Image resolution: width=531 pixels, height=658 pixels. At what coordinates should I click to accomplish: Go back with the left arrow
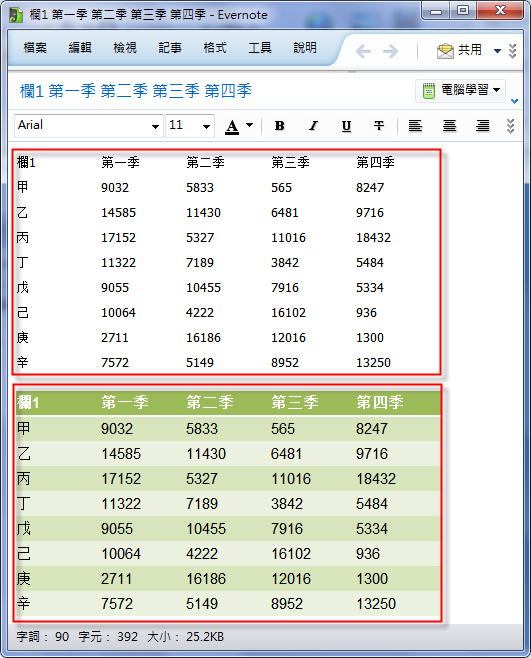[364, 52]
